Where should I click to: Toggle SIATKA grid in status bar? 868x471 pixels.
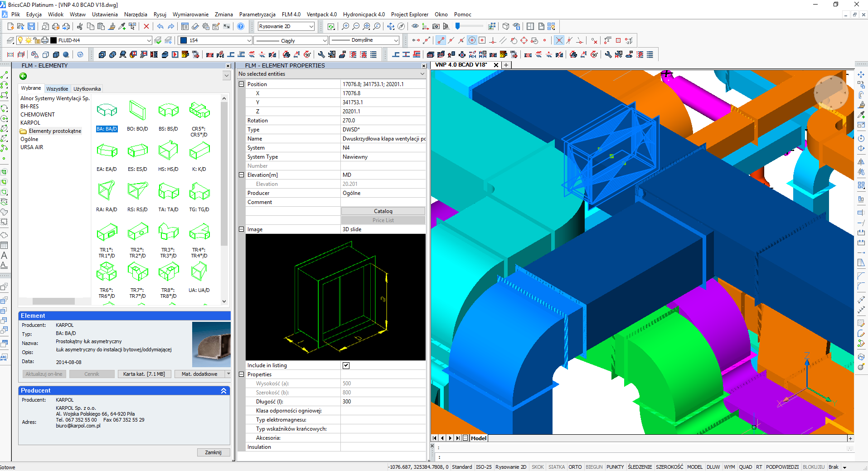pyautogui.click(x=556, y=467)
